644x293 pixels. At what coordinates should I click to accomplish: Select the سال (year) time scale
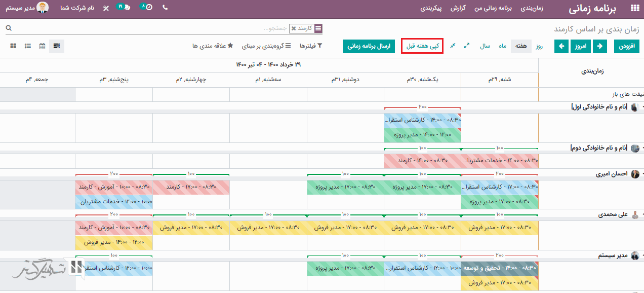click(x=485, y=46)
